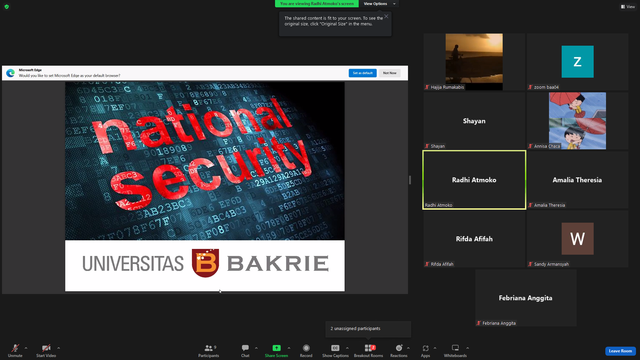Open the View layout button
Screen dimensions: 640x360
tap(628, 7)
